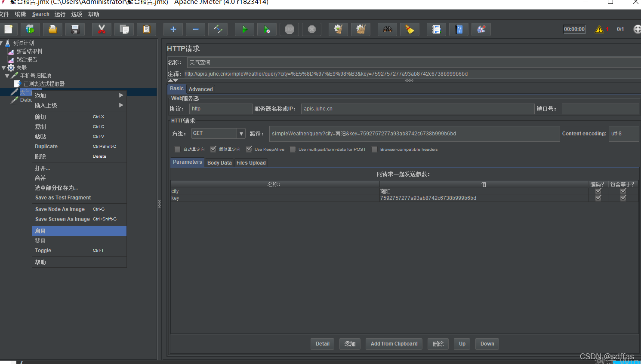The image size is (641, 364).
Task: Click the collapse arrows below 注释 field
Action: pyautogui.click(x=173, y=80)
